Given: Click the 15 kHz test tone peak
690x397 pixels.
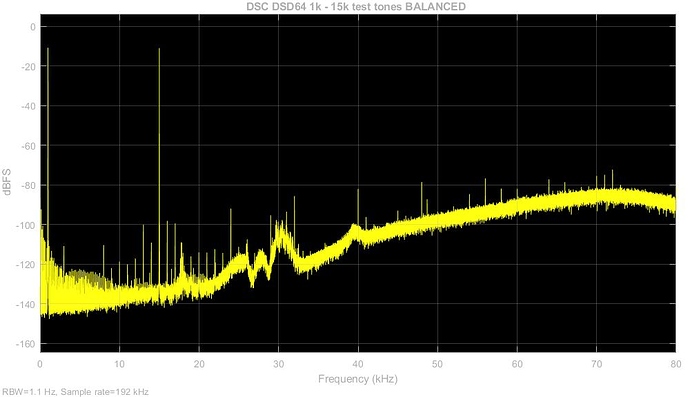Looking at the screenshot, I should (x=159, y=49).
